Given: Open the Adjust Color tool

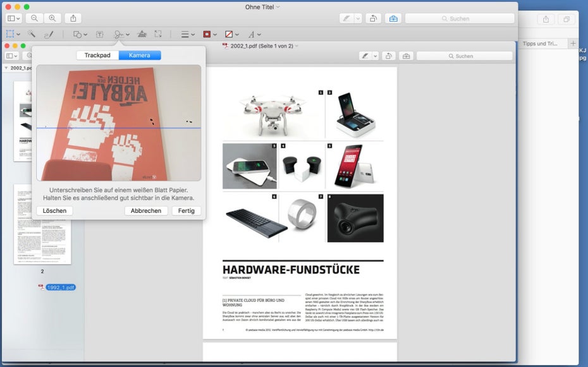Looking at the screenshot, I should point(142,34).
